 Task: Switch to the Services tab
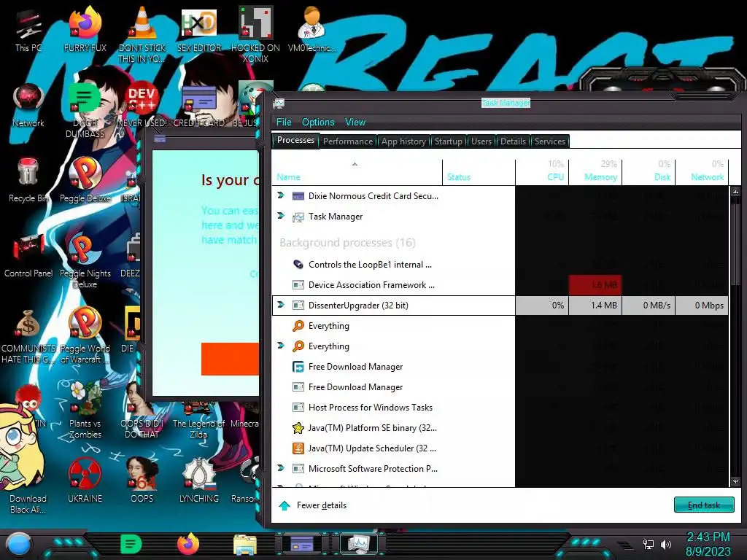550,141
